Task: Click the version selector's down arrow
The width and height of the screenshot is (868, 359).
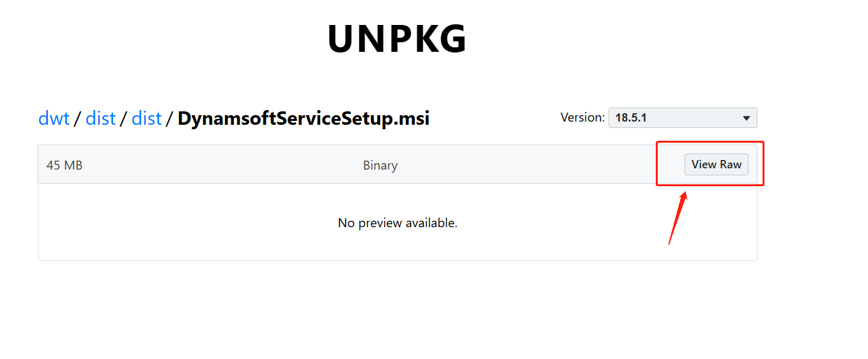Action: 746,118
